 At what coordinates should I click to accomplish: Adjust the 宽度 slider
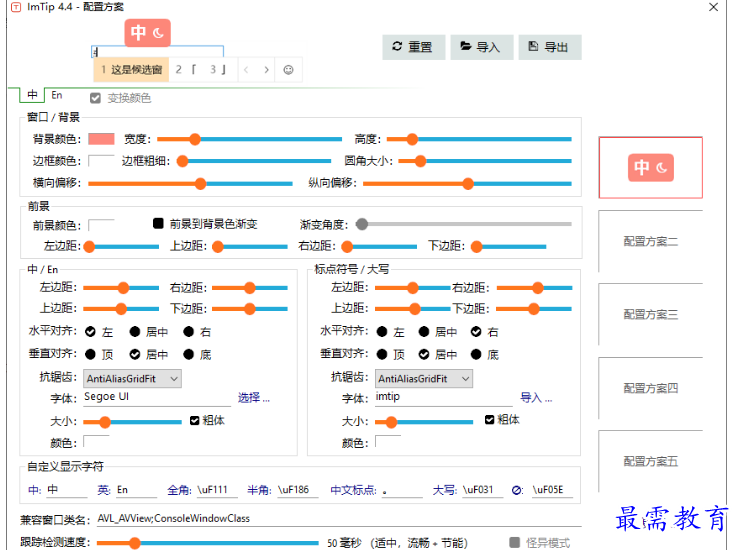pyautogui.click(x=250, y=139)
